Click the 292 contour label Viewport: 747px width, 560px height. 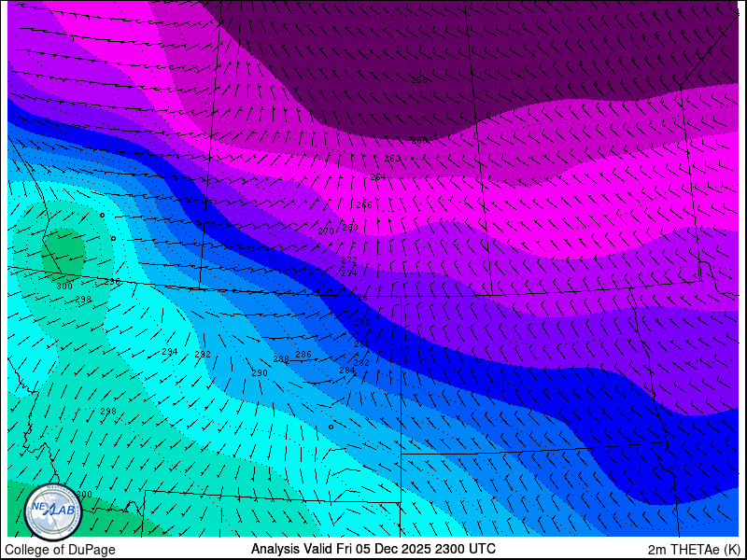(203, 355)
